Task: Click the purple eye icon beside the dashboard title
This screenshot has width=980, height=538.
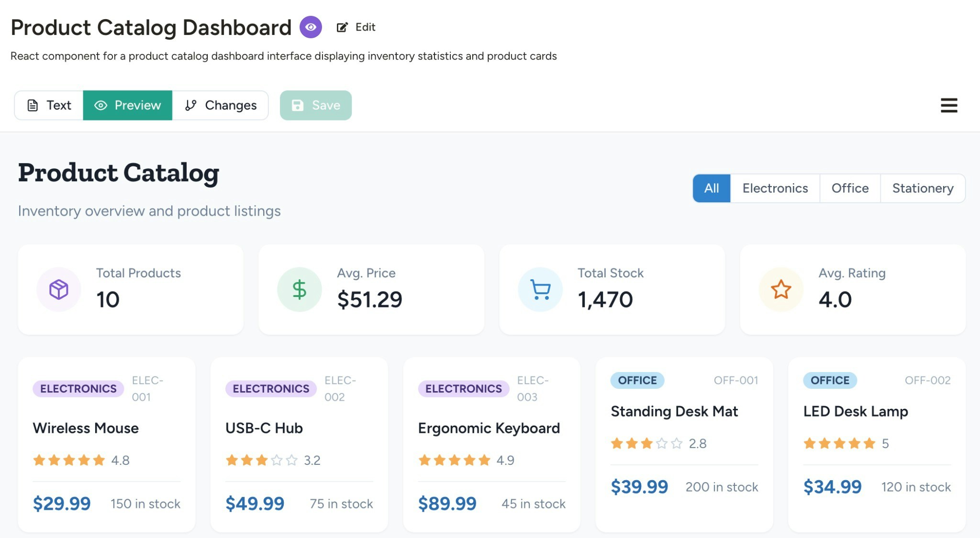Action: coord(311,27)
